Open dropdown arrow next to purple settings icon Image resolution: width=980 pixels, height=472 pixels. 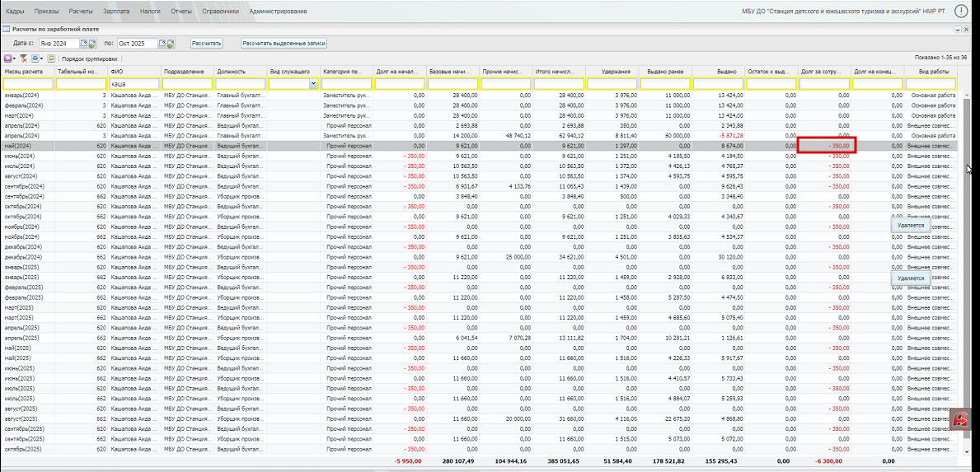point(15,58)
